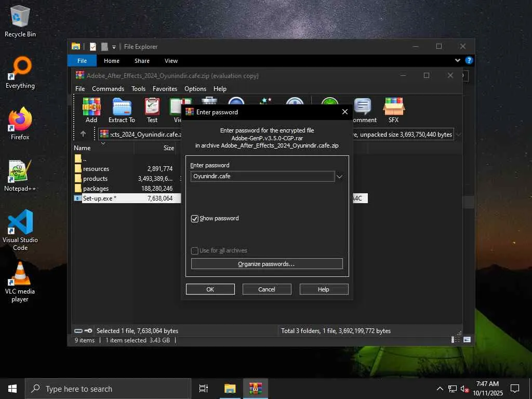532x399 pixels.
Task: Open the Comment toolbar icon
Action: point(363,110)
